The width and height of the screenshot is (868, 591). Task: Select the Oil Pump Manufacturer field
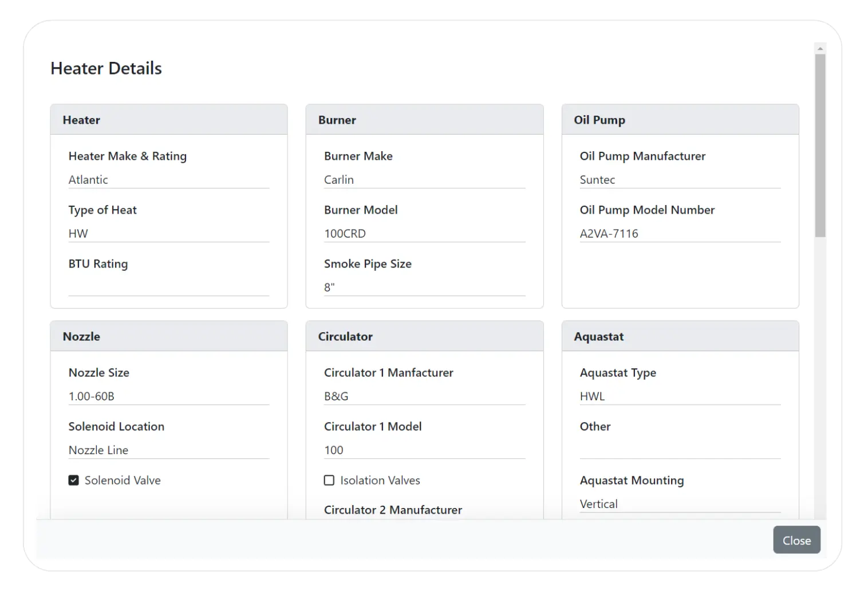pos(680,179)
